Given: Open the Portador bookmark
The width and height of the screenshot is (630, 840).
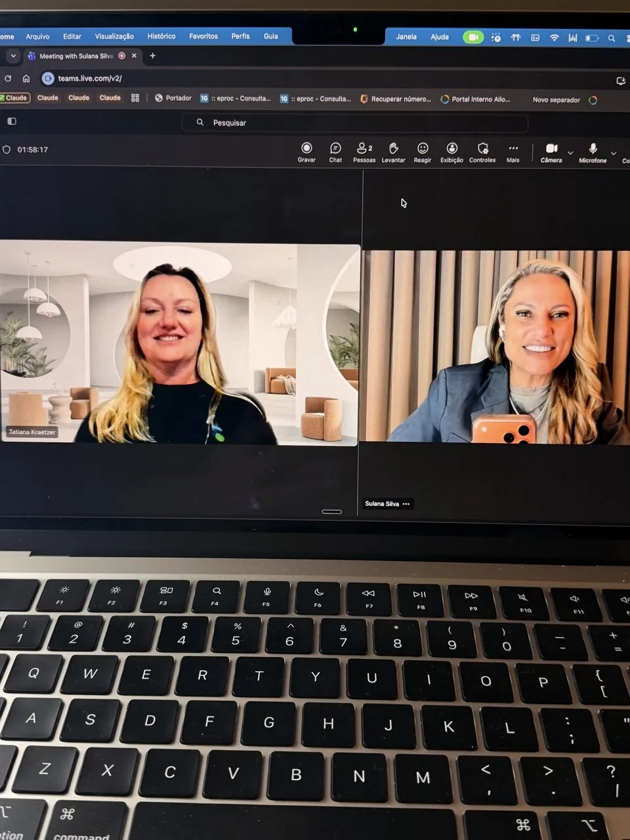Looking at the screenshot, I should click(x=173, y=98).
